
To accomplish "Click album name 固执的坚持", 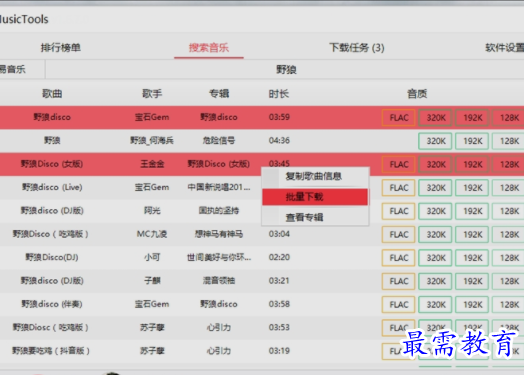I will tap(219, 211).
